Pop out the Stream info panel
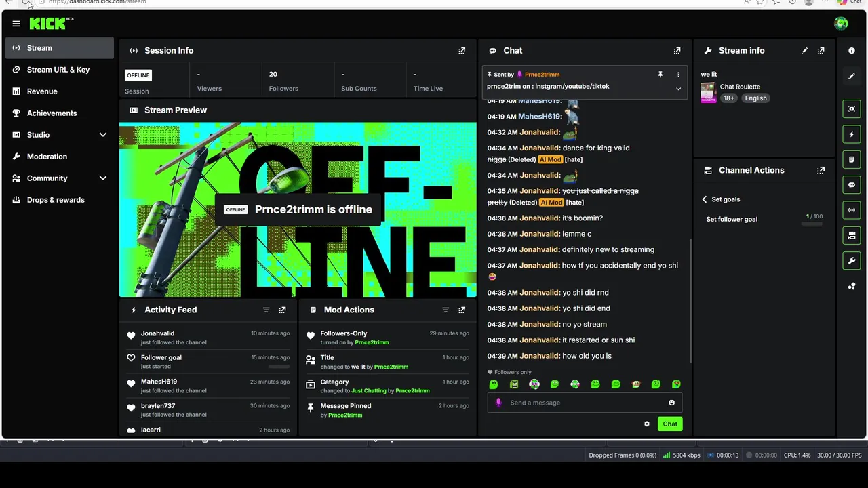This screenshot has height=488, width=868. 821,51
